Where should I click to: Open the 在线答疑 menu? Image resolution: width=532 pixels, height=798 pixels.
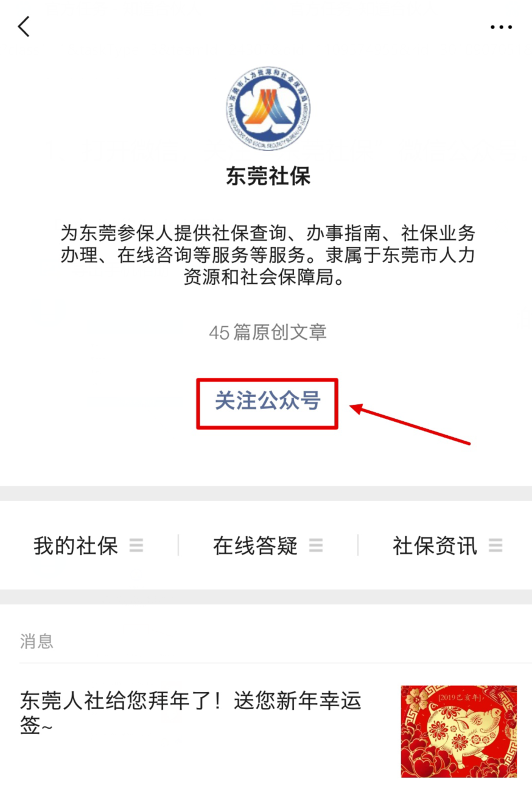point(268,546)
